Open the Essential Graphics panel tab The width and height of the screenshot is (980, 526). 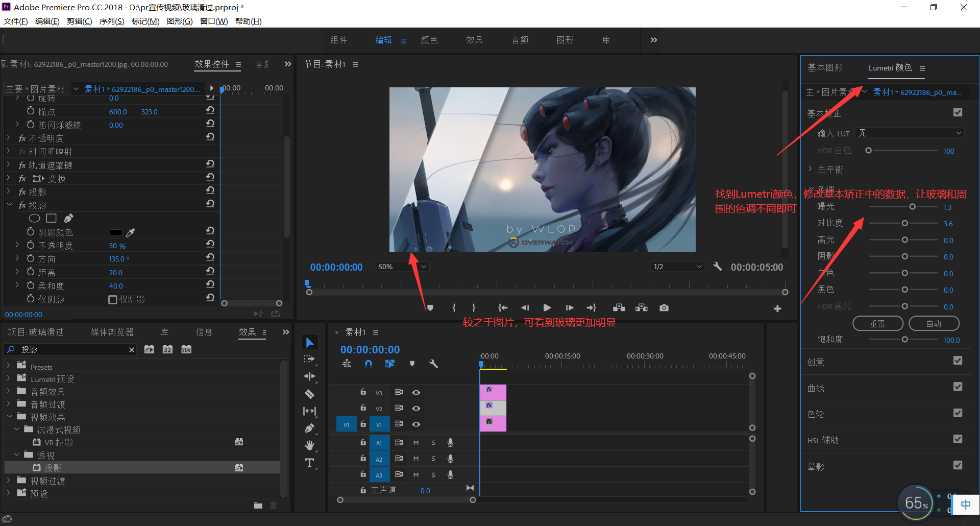[x=825, y=68]
